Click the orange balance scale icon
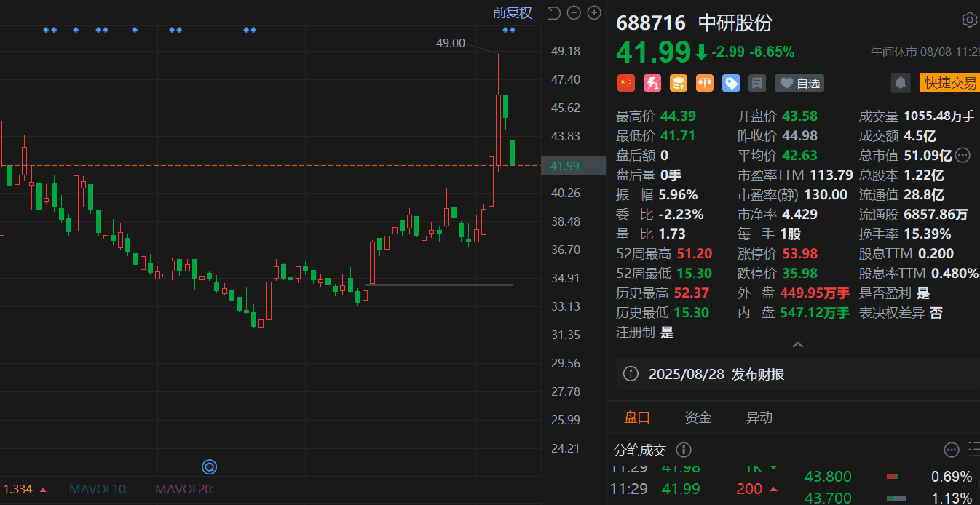This screenshot has width=980, height=505. (704, 83)
